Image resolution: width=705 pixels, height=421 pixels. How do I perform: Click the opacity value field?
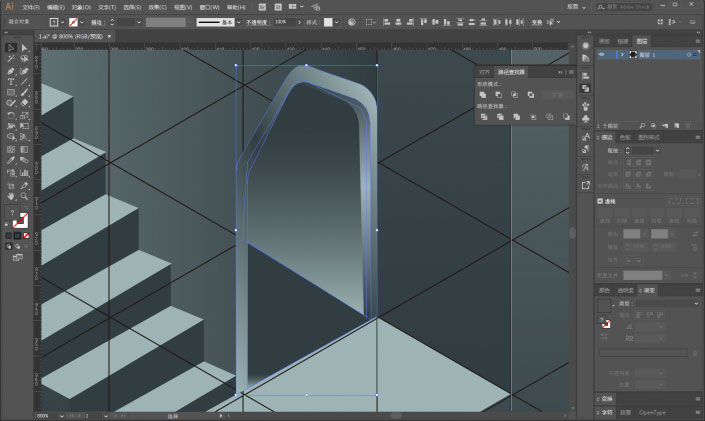click(284, 22)
